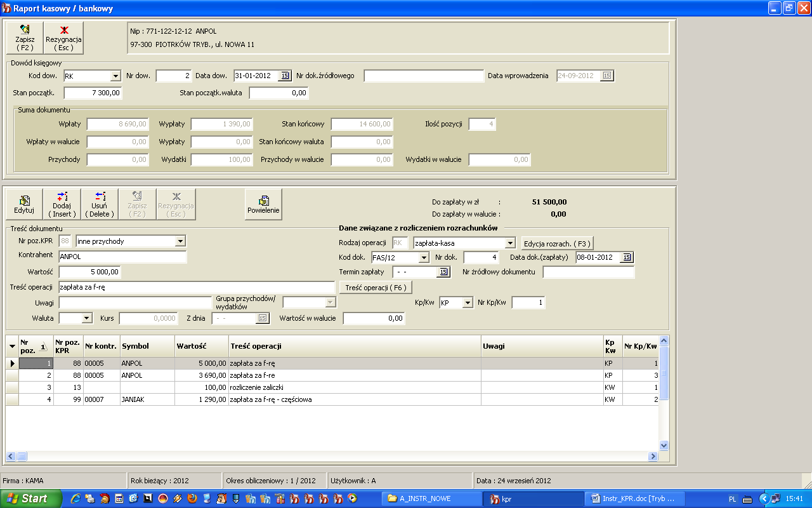The width and height of the screenshot is (812, 508).
Task: Click the Symbol column header
Action: click(x=147, y=346)
